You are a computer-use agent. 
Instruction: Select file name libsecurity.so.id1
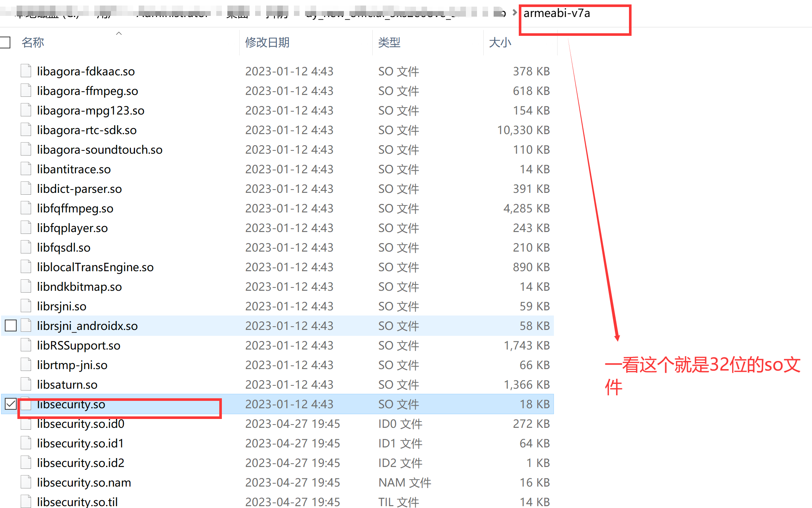[80, 443]
